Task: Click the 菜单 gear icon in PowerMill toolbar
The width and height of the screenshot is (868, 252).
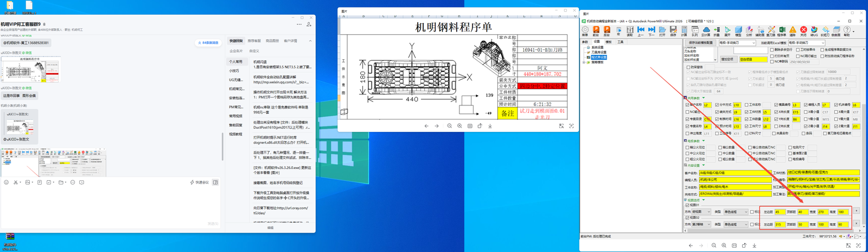Action: [585, 30]
